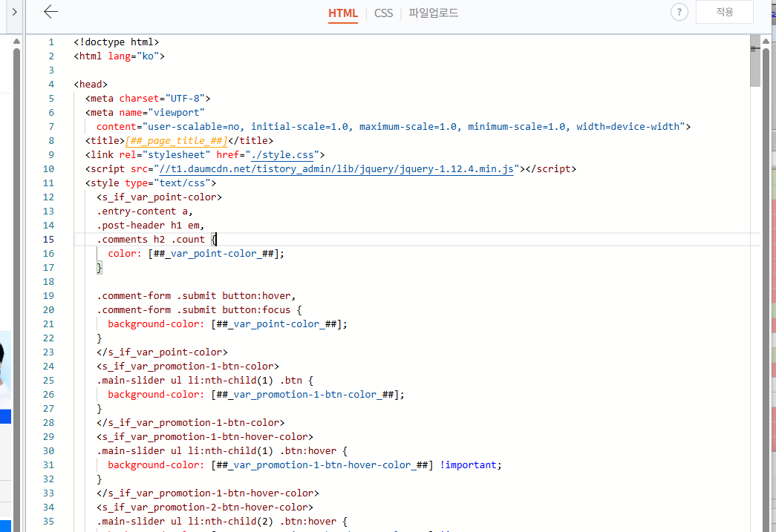Click the opening <s_if_var_promotion-1-btn-color> tag
The image size is (776, 532).
pyautogui.click(x=188, y=367)
